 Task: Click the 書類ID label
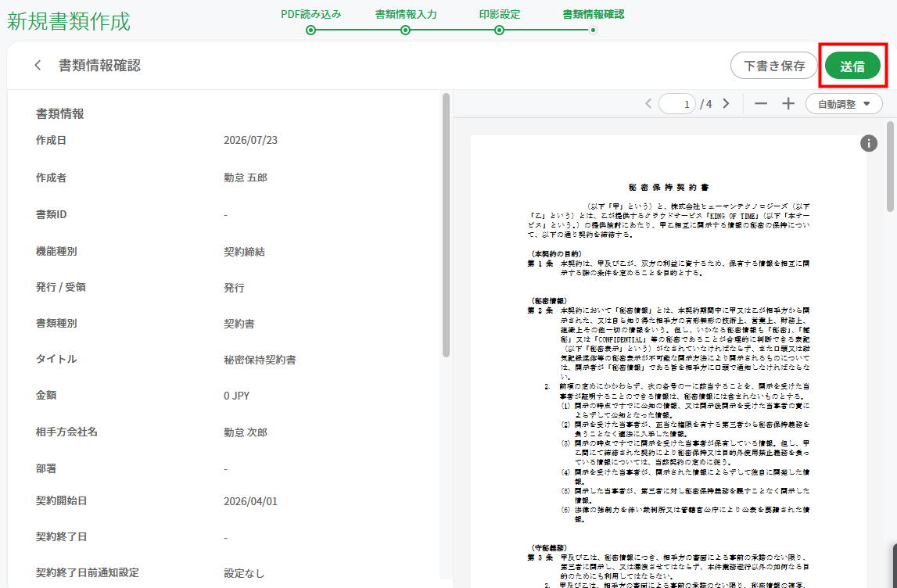[x=51, y=214]
